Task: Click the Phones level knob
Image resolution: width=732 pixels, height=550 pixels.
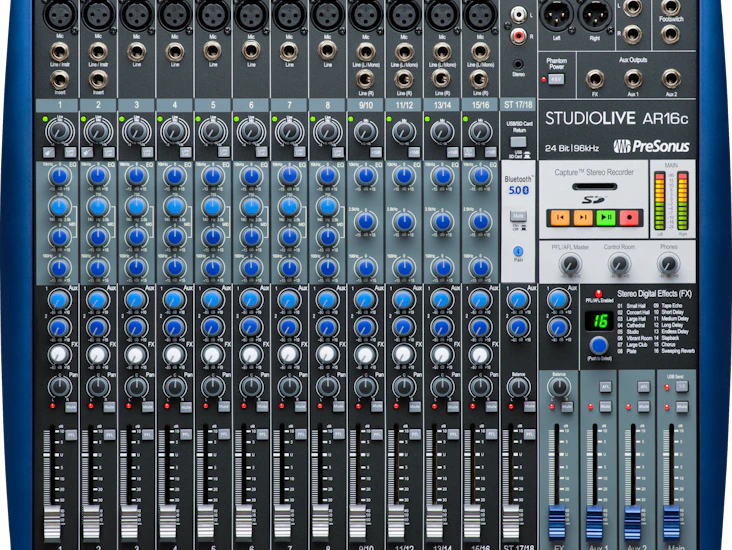Action: 669,265
